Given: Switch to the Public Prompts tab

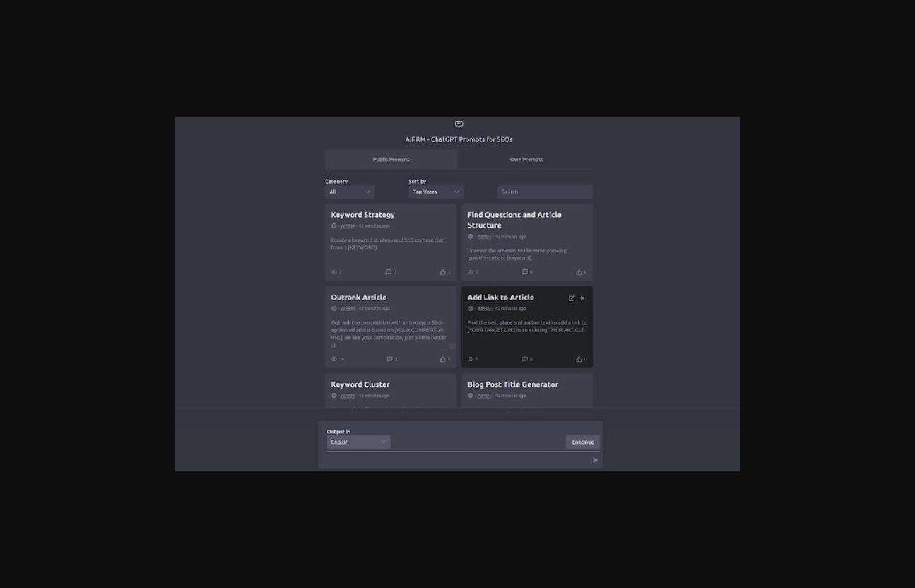Looking at the screenshot, I should 391,160.
